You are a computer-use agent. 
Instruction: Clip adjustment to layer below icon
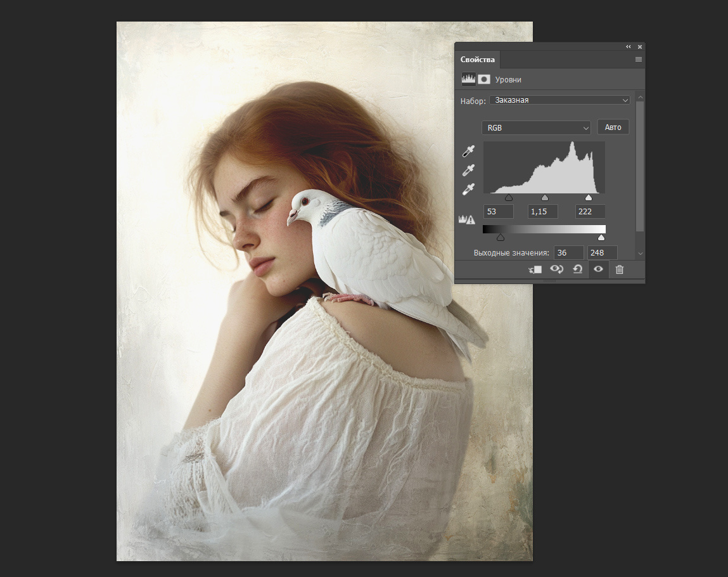[535, 269]
